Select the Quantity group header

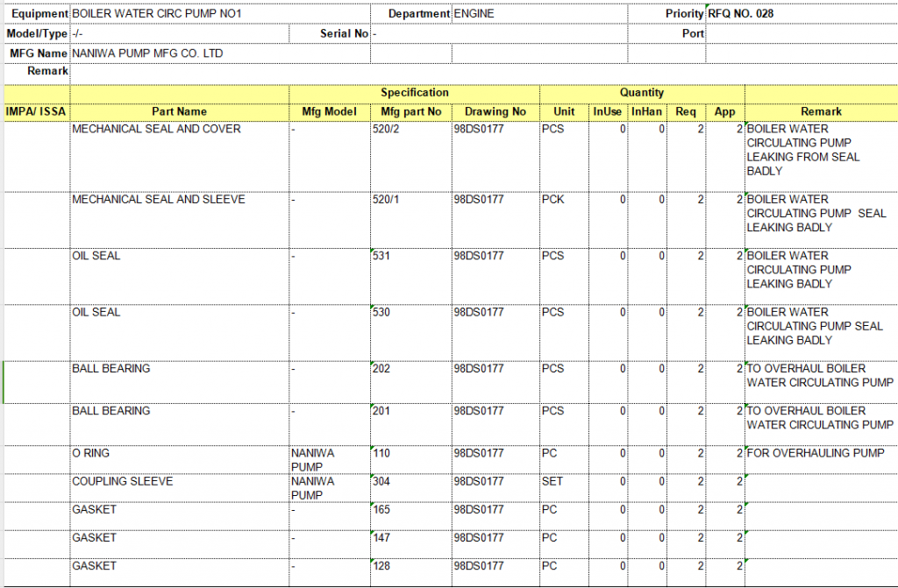click(x=642, y=92)
